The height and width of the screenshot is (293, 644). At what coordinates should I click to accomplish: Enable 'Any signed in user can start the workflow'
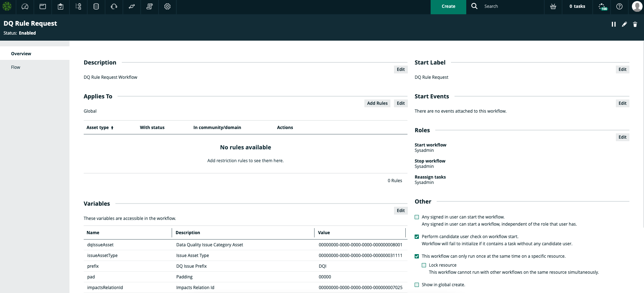pos(417,217)
